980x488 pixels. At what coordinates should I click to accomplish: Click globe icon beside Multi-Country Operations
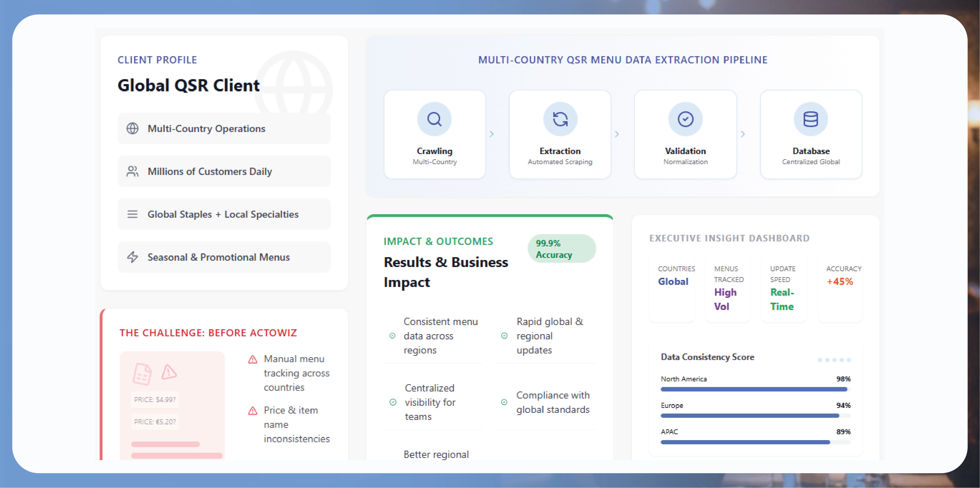pos(132,128)
